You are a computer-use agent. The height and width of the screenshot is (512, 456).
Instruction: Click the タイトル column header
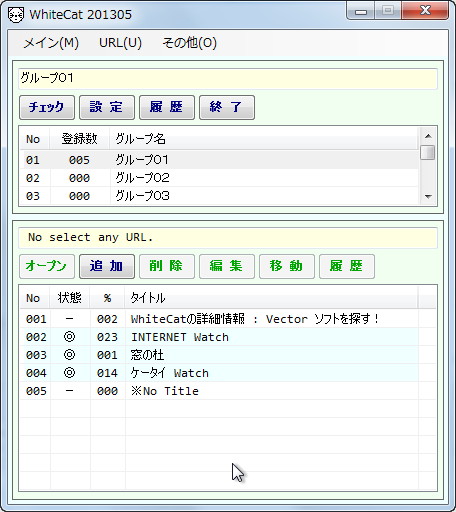(x=271, y=298)
